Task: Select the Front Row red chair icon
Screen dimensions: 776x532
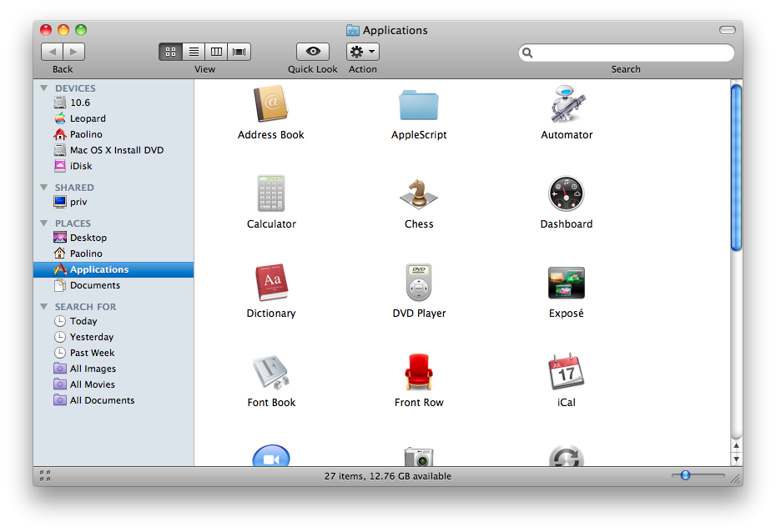Action: 419,372
